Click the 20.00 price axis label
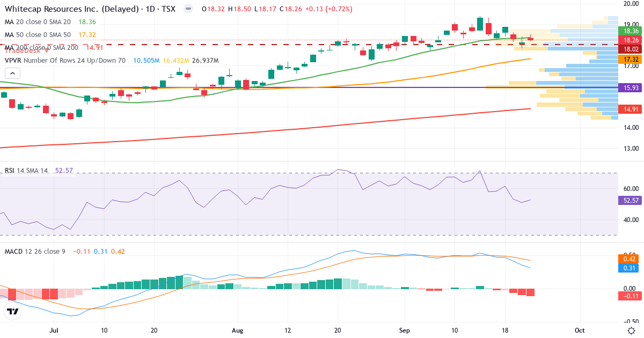644x338 pixels. click(631, 4)
